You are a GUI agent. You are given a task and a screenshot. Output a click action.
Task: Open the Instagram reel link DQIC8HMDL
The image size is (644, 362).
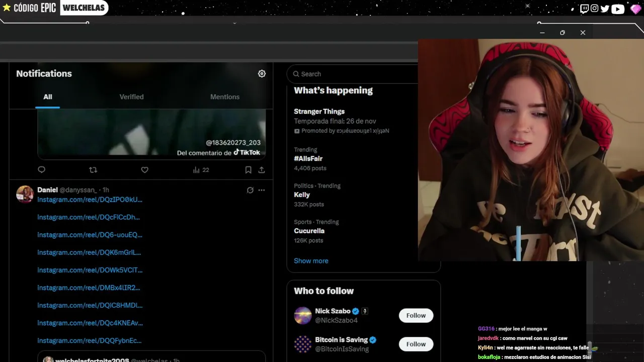(x=90, y=305)
